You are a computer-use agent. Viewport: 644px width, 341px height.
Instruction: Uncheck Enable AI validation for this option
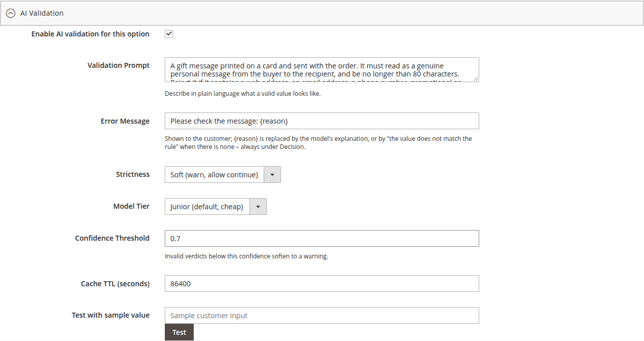[x=169, y=34]
